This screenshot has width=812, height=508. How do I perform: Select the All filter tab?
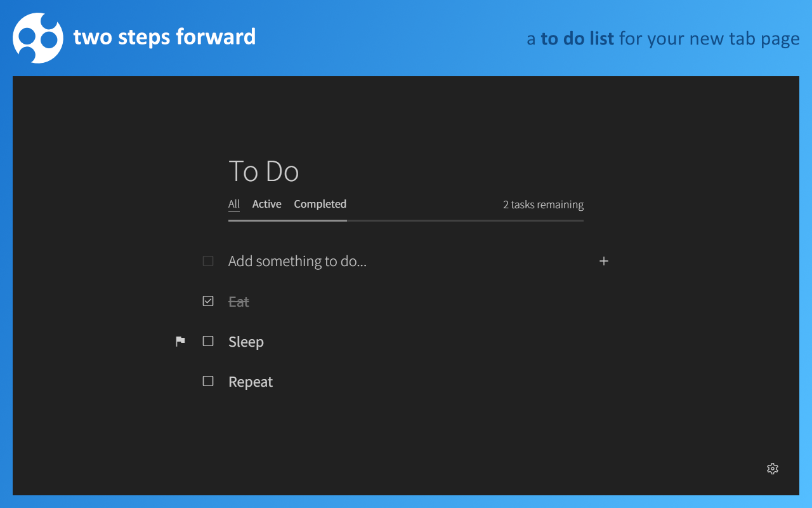(233, 204)
